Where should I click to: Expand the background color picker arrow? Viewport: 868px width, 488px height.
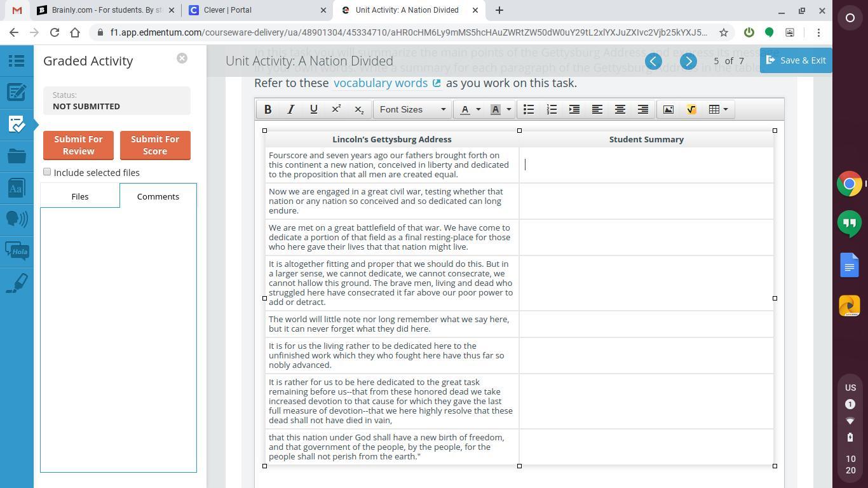point(509,109)
